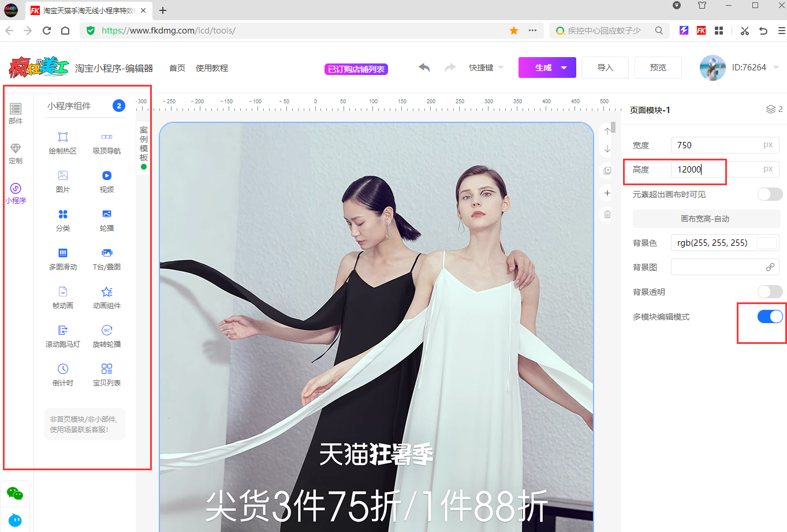Redo the last editor action
Viewport: 787px width, 532px height.
(450, 68)
